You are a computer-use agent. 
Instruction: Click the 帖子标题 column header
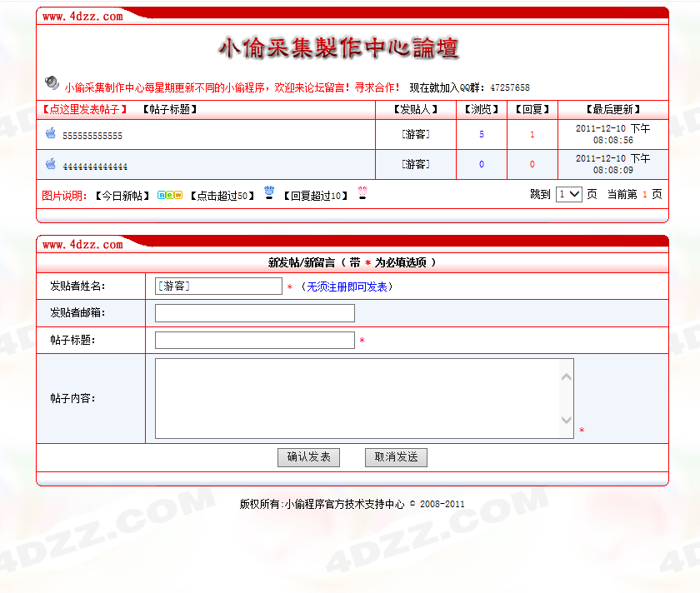(x=170, y=109)
